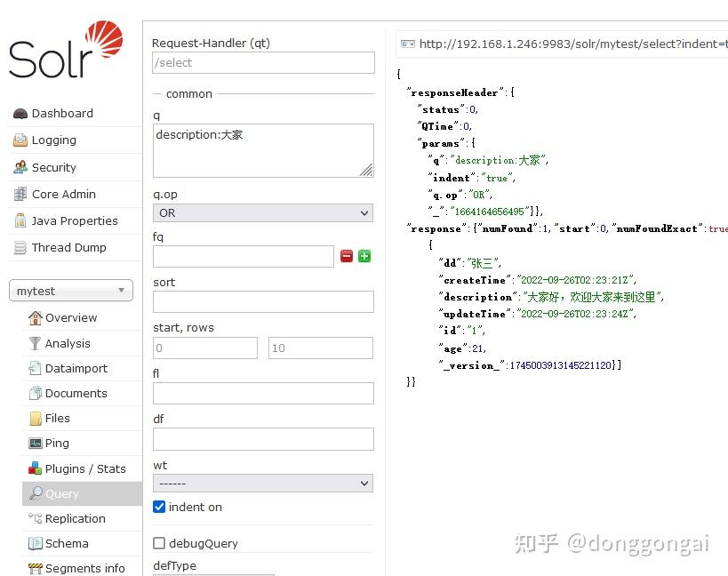728x576 pixels.
Task: Click inside the q query text area
Action: coord(262,149)
